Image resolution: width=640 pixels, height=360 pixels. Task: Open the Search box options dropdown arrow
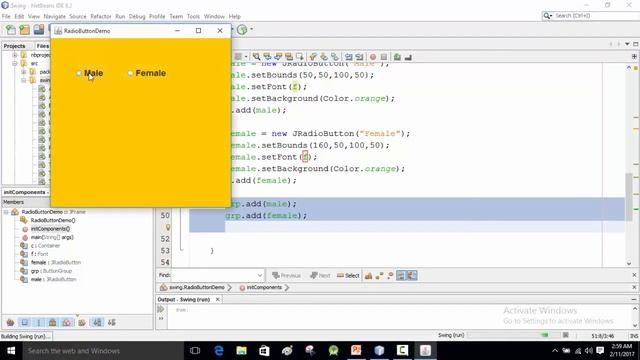tap(551, 16)
